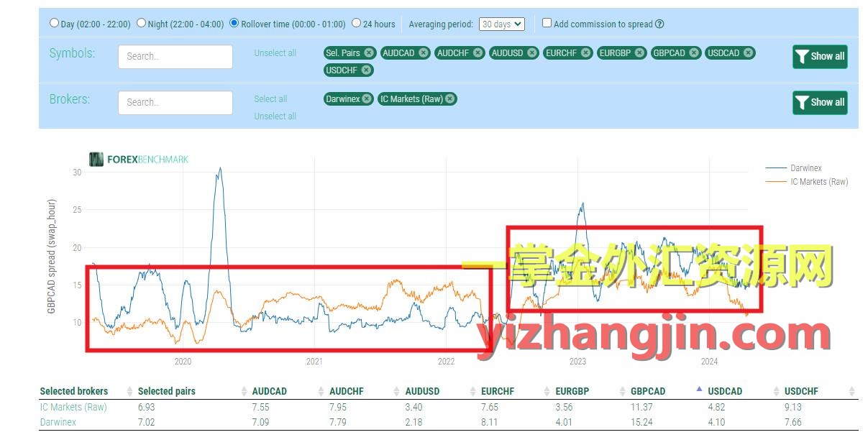Click sort arrows of Selected brokers column
Viewport: 868px width, 445px height.
(130, 391)
